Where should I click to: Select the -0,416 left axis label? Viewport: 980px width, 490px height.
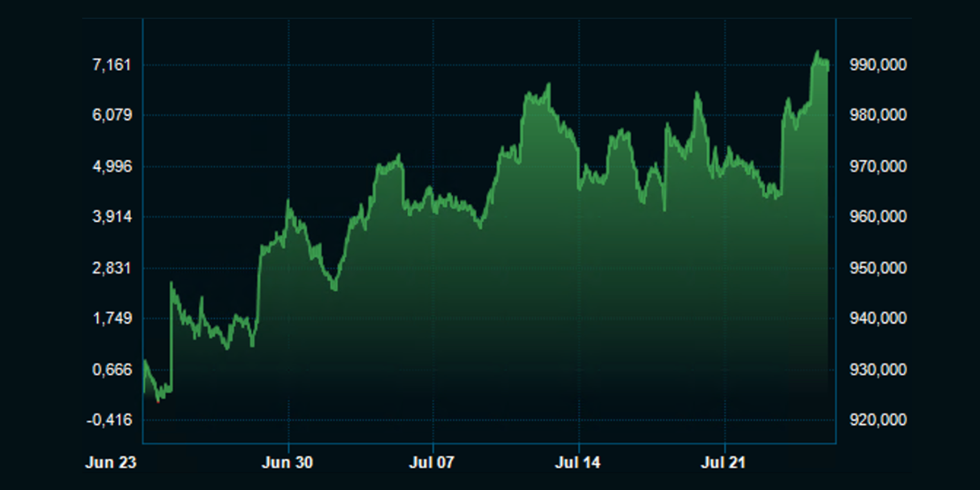[110, 420]
